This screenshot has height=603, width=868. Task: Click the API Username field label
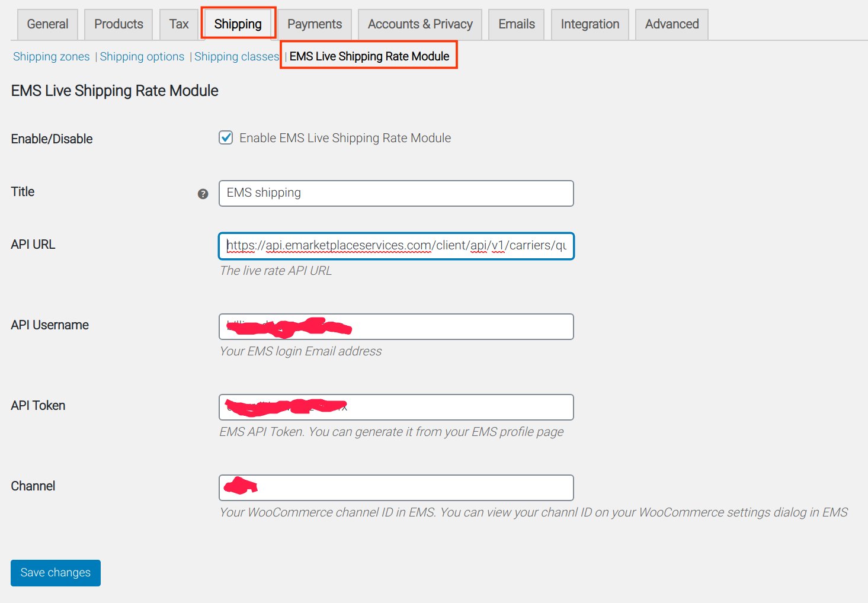tap(50, 325)
